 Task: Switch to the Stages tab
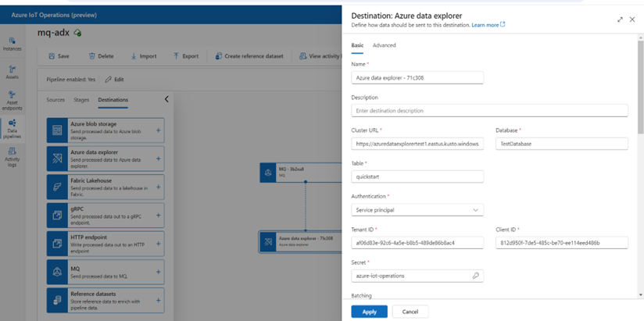pyautogui.click(x=81, y=100)
